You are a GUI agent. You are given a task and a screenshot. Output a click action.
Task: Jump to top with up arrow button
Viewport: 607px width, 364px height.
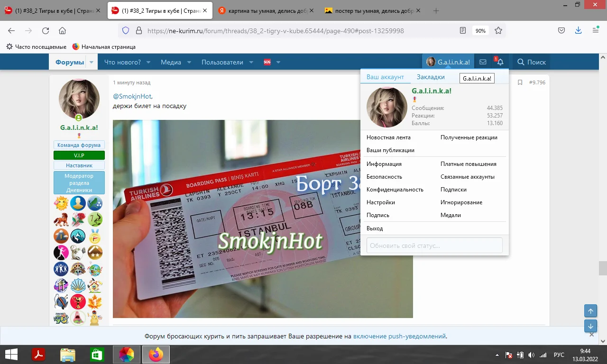590,311
